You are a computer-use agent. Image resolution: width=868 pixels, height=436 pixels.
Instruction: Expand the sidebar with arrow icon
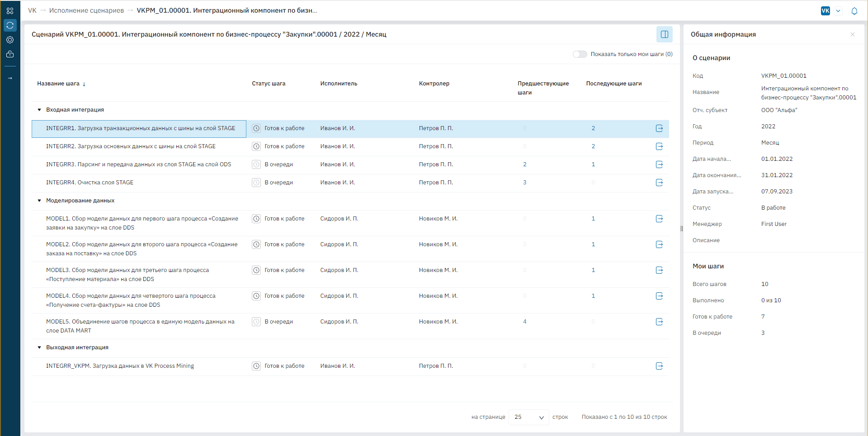[10, 78]
